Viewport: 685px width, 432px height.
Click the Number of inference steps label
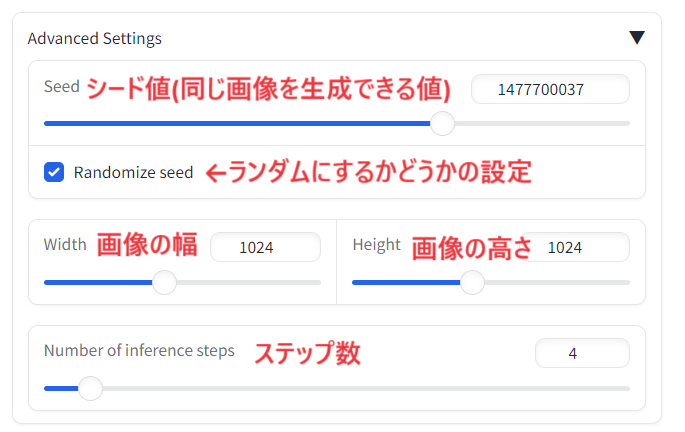[139, 351]
